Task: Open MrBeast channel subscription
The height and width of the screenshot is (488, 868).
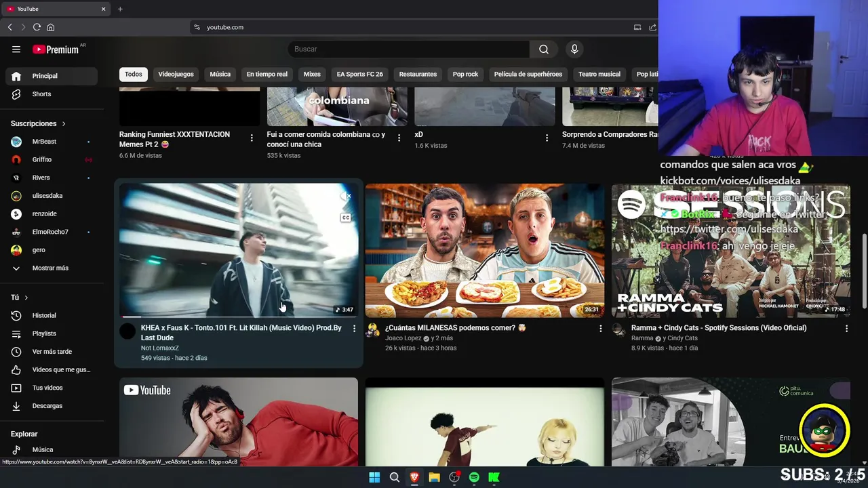Action: tap(52, 142)
